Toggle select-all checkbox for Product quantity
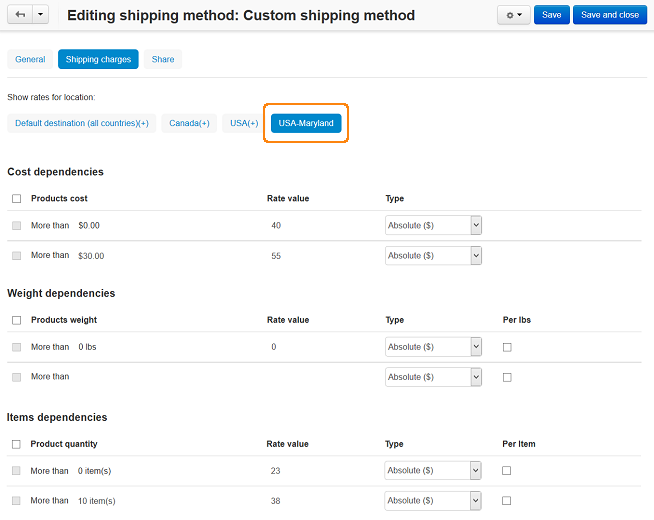 coord(16,444)
